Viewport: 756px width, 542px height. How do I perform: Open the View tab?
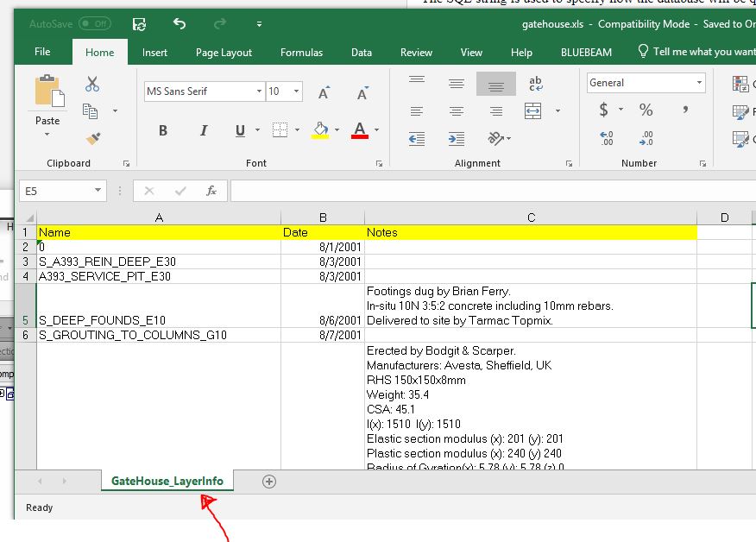(471, 52)
